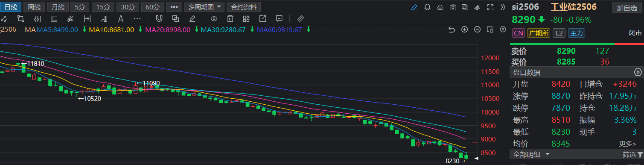Expand the 多周期图 dropdown

[x=204, y=7]
